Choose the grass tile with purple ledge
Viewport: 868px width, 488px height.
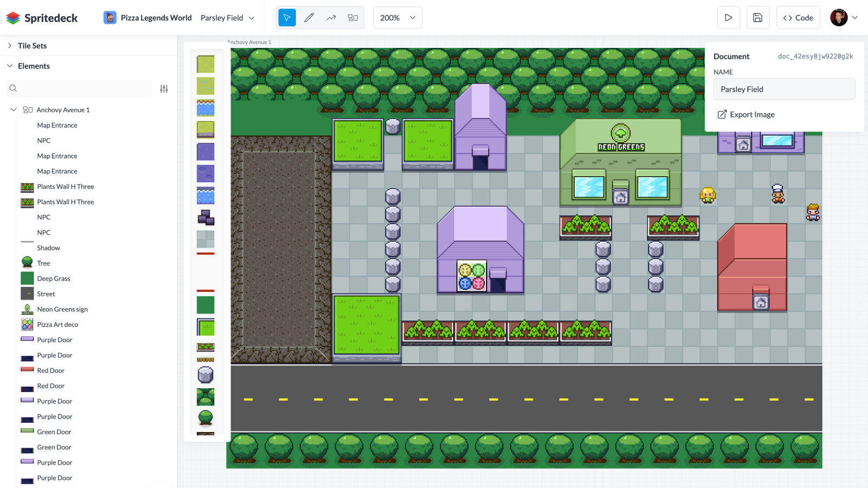point(205,130)
